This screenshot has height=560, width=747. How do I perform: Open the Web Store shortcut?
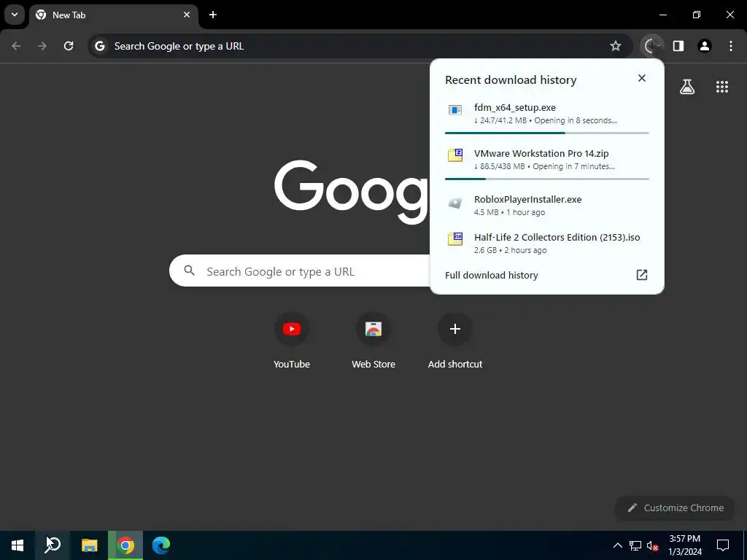(x=373, y=341)
